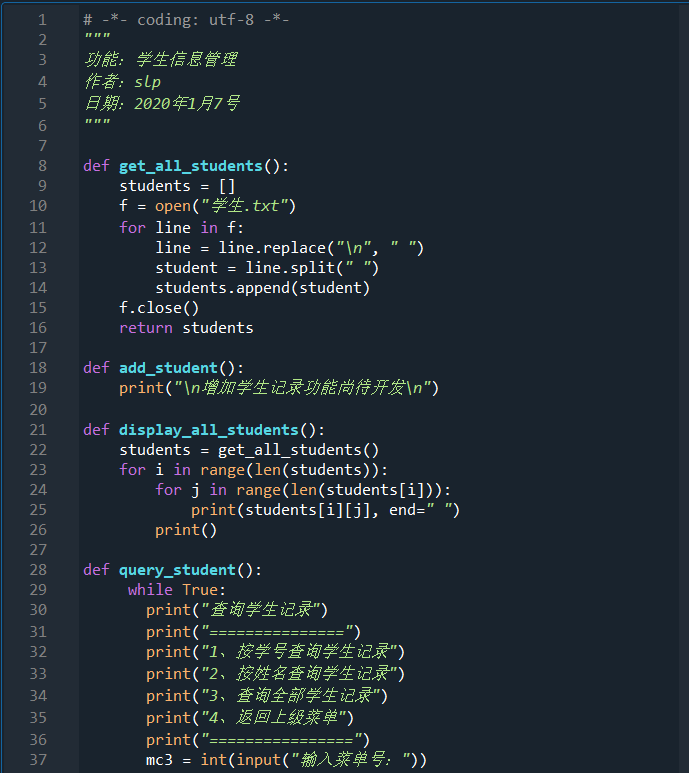Click line number 21 in the gutter
Image resolution: width=689 pixels, height=773 pixels.
(x=38, y=430)
